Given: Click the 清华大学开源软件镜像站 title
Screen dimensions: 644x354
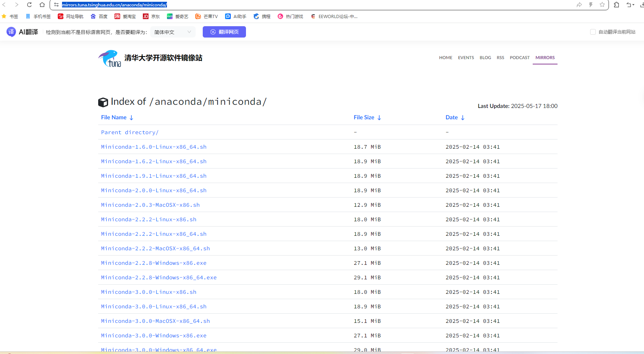Looking at the screenshot, I should coord(163,58).
